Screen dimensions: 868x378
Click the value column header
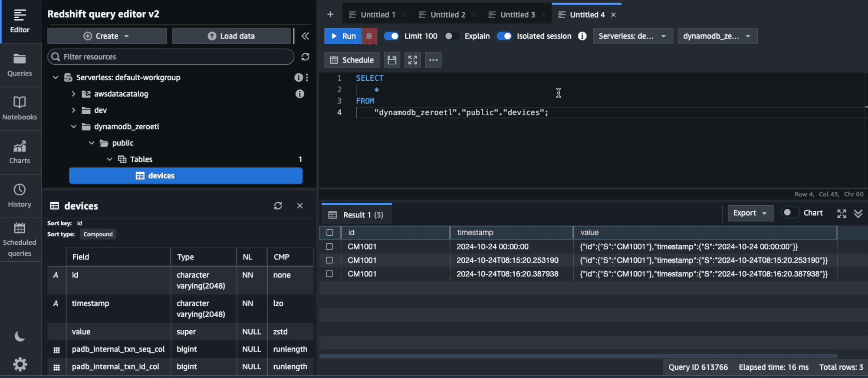705,233
